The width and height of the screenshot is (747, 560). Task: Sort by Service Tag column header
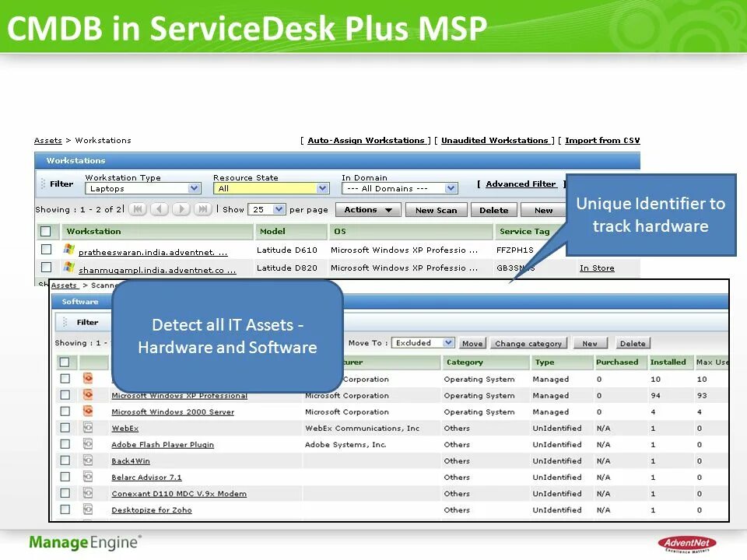[524, 232]
